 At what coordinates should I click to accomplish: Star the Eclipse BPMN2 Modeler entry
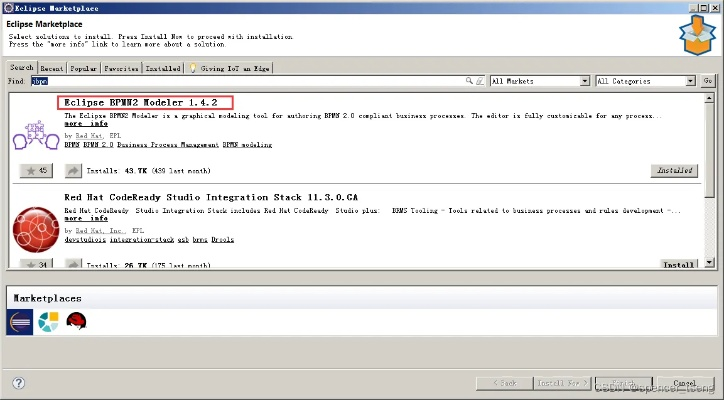36,171
